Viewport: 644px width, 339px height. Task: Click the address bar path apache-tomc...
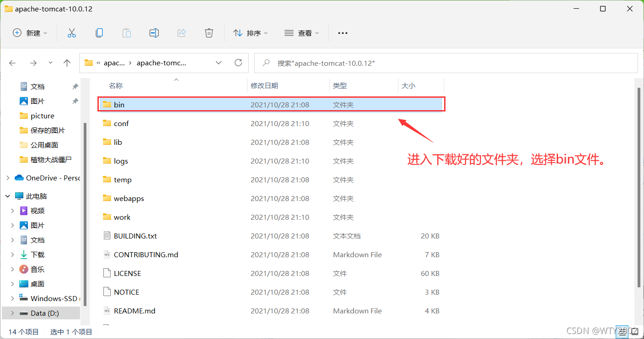pos(161,63)
